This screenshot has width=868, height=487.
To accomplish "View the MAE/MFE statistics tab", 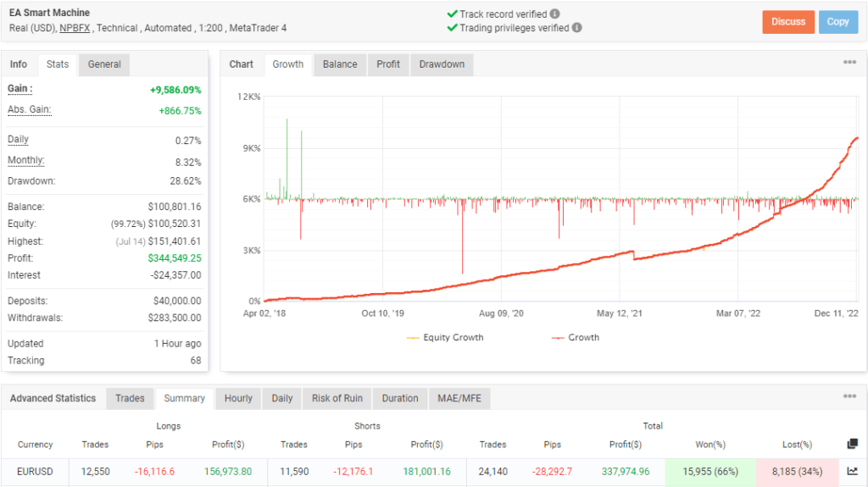I will (x=459, y=398).
